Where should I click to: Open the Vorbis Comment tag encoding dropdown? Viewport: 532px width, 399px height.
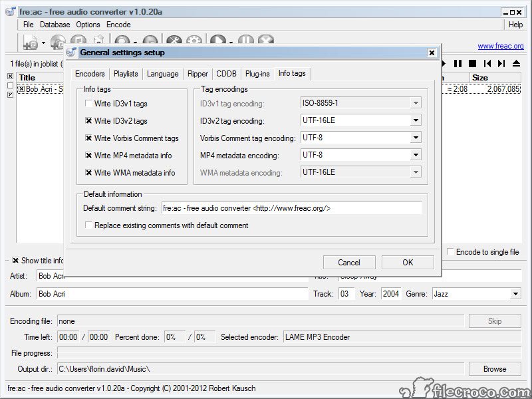[416, 138]
